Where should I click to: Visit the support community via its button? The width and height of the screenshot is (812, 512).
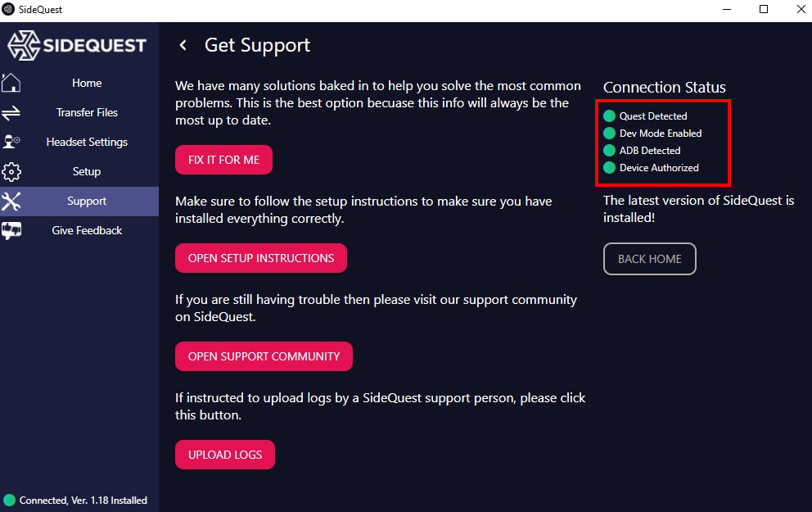click(264, 356)
